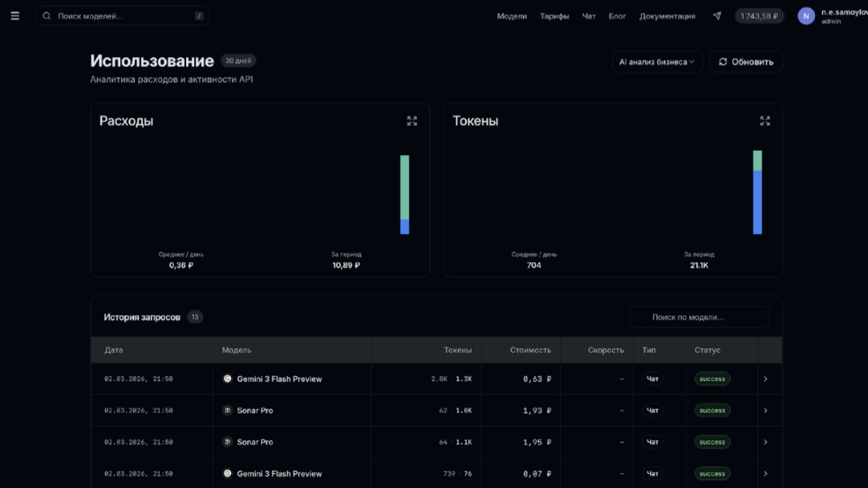Click the green bar in Расходы chart
Screen dimensions: 868x488
click(404, 186)
